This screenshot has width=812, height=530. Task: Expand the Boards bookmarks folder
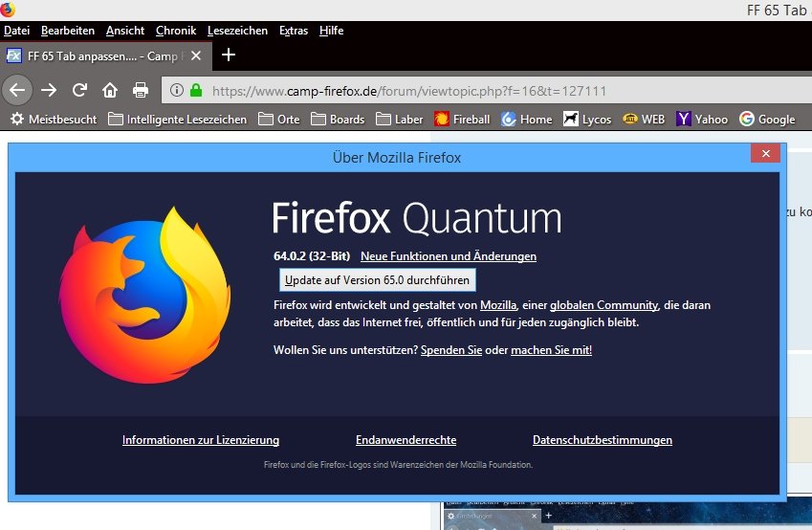(x=338, y=120)
